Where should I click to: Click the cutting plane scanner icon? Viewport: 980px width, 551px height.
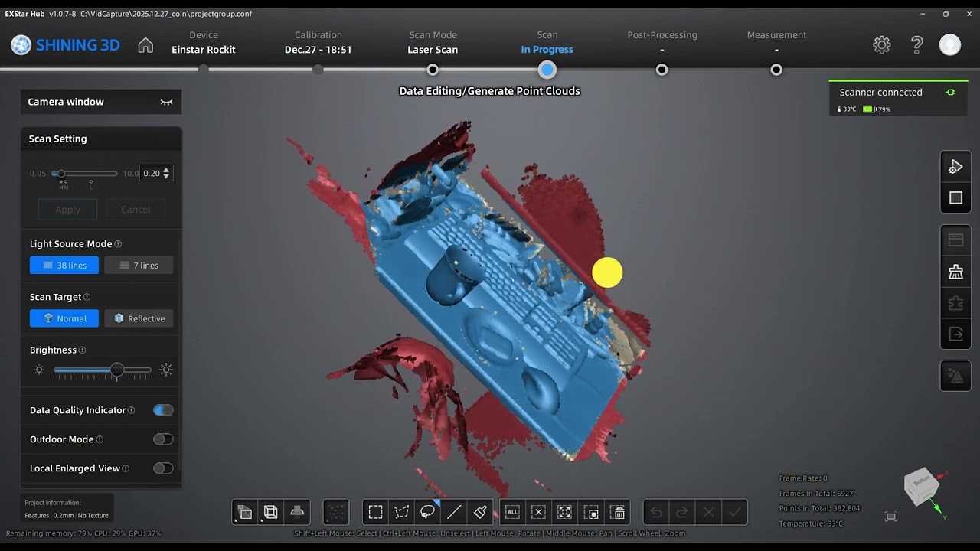click(297, 512)
